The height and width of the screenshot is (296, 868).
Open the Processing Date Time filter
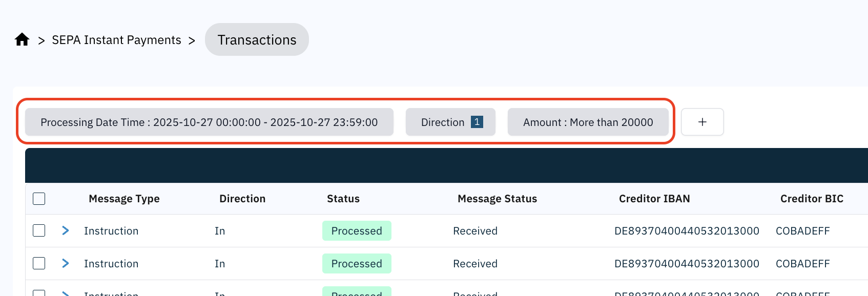(209, 122)
